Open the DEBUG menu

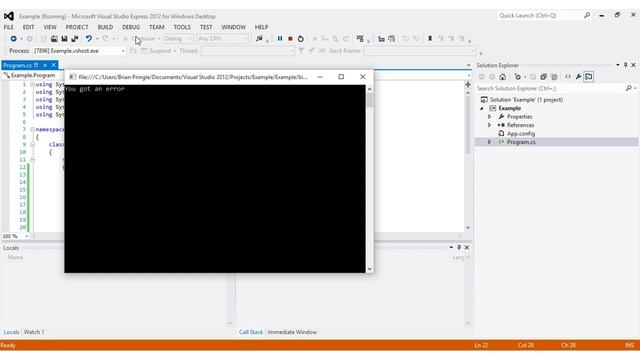(x=131, y=27)
